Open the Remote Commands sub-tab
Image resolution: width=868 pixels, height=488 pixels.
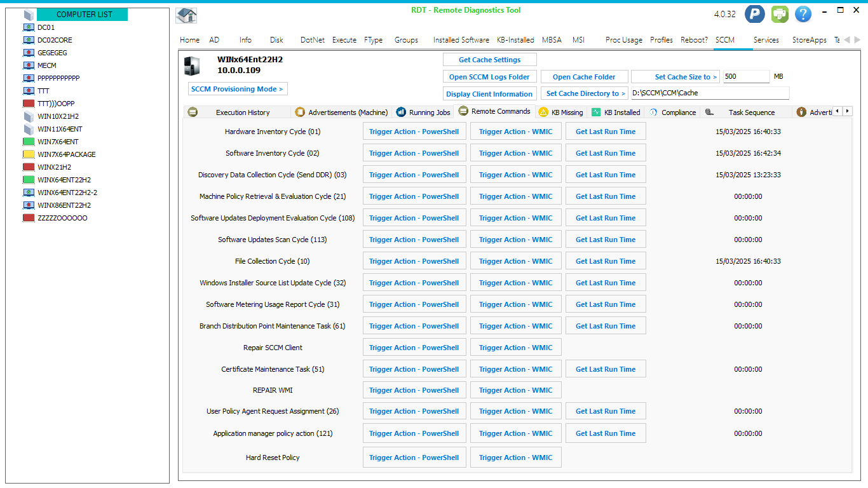point(495,111)
